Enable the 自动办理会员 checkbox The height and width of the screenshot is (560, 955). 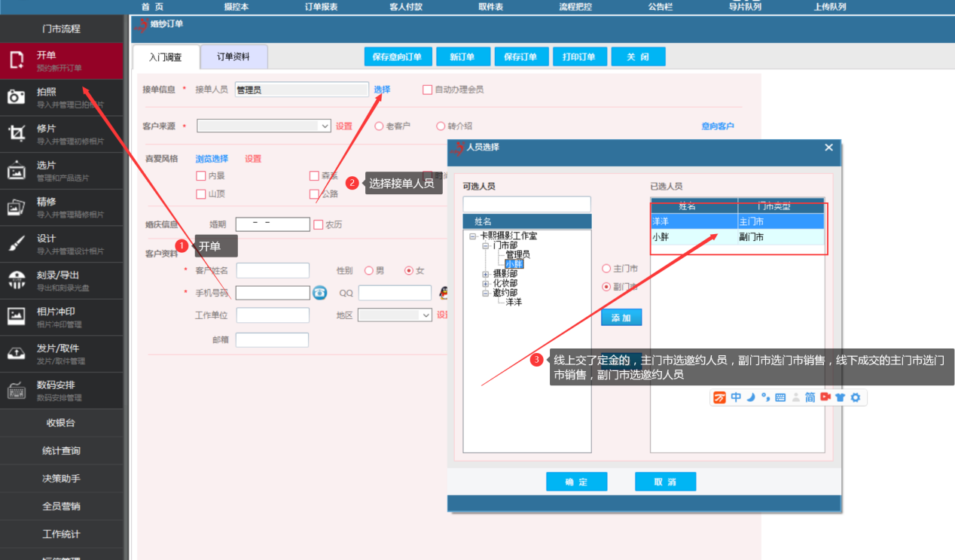[428, 90]
